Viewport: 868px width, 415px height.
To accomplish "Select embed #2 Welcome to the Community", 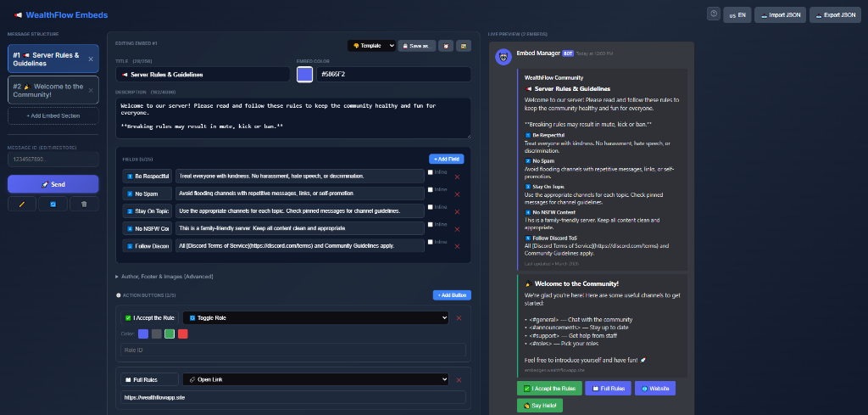I will (53, 90).
